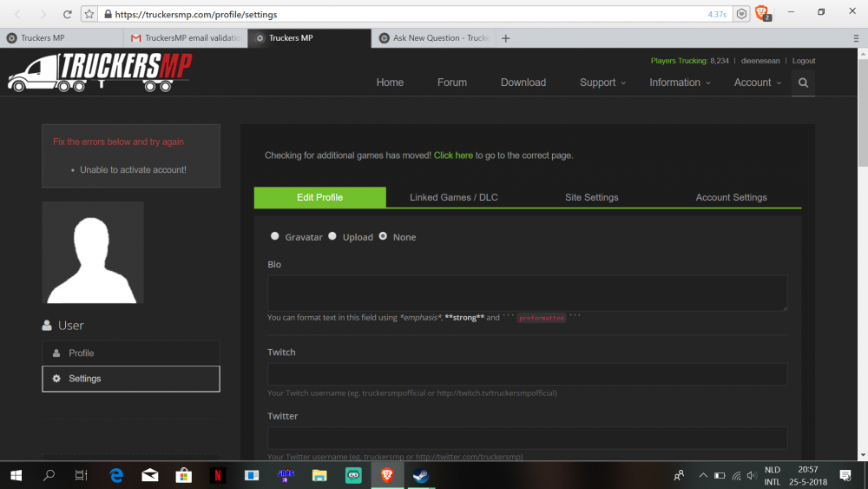This screenshot has width=868, height=489.
Task: Click into the Twitch username field
Action: click(x=527, y=374)
